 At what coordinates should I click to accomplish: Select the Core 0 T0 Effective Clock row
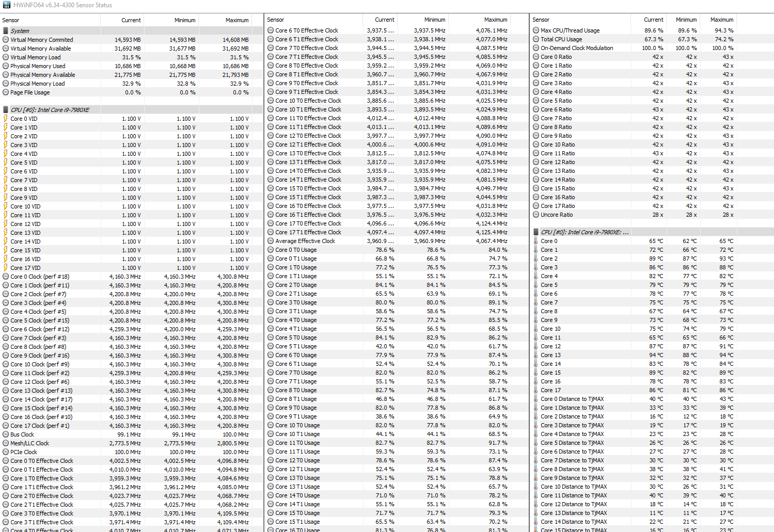coord(132,461)
